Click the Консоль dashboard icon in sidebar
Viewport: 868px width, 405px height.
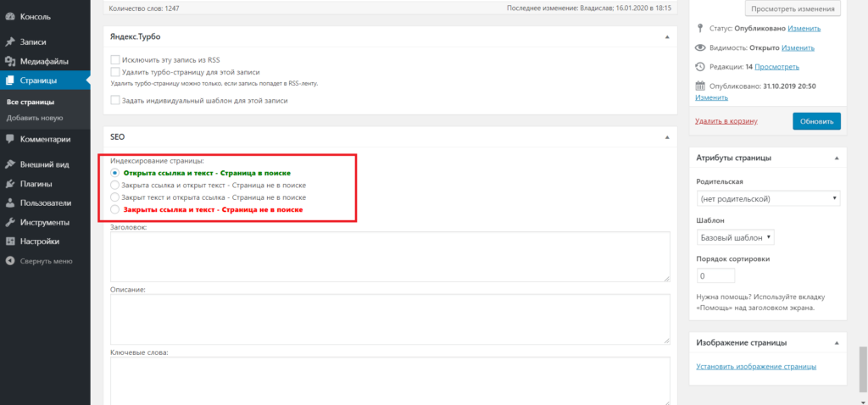[x=9, y=16]
